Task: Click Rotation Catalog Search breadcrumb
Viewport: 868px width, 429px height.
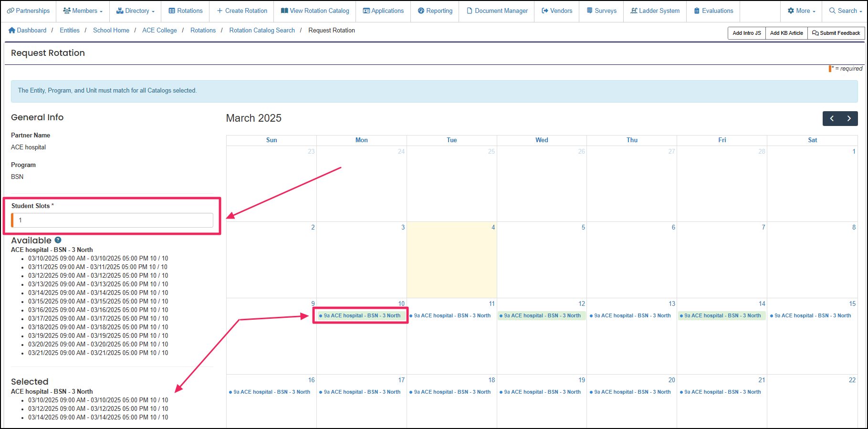Action: tap(262, 31)
